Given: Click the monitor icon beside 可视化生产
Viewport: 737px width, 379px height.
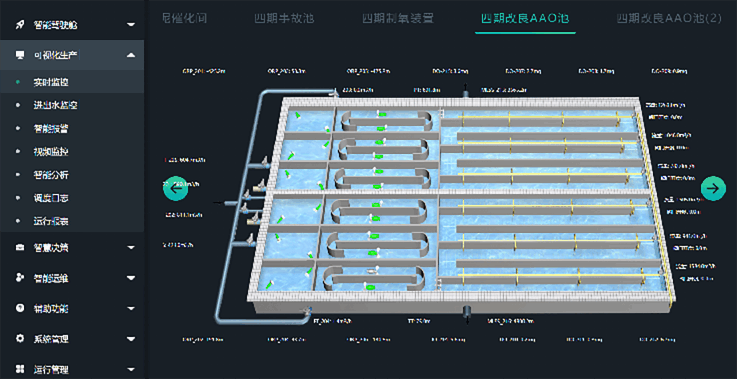Looking at the screenshot, I should (20, 55).
